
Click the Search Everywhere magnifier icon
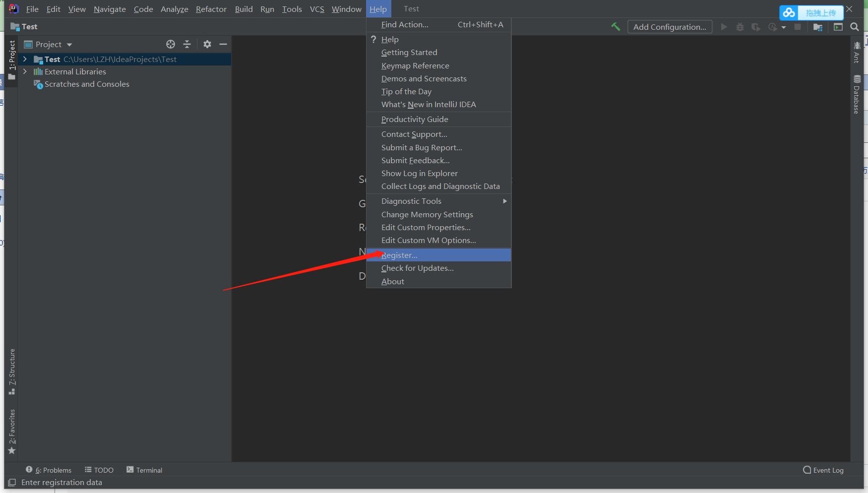click(855, 27)
